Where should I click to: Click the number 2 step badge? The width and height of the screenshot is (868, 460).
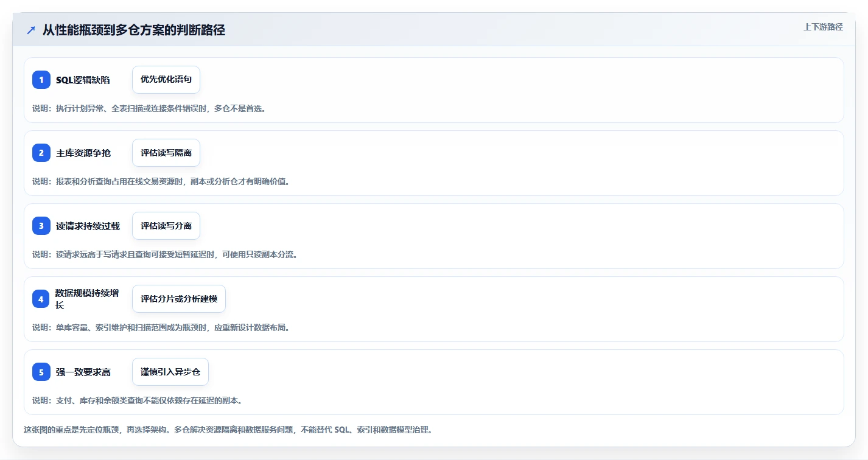(41, 153)
